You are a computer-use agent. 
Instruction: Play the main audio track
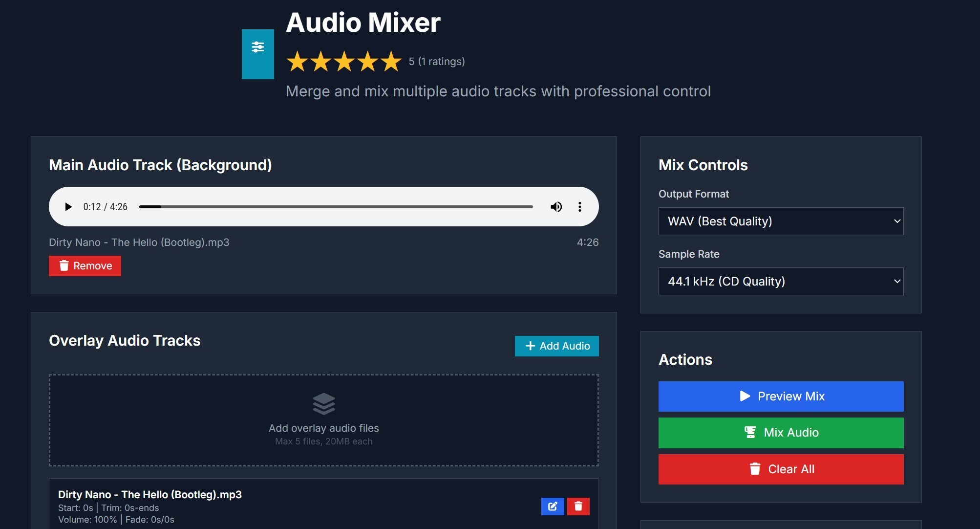pos(68,207)
